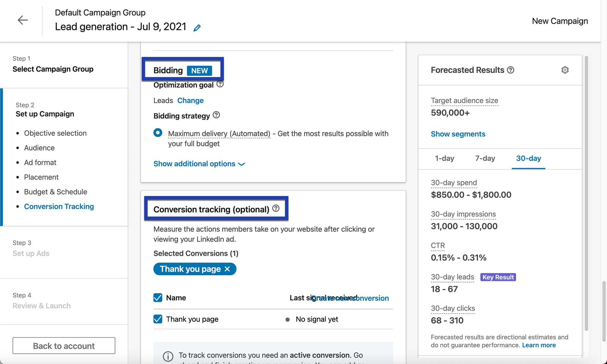Open Learn more link
The height and width of the screenshot is (364, 607).
coord(539,345)
